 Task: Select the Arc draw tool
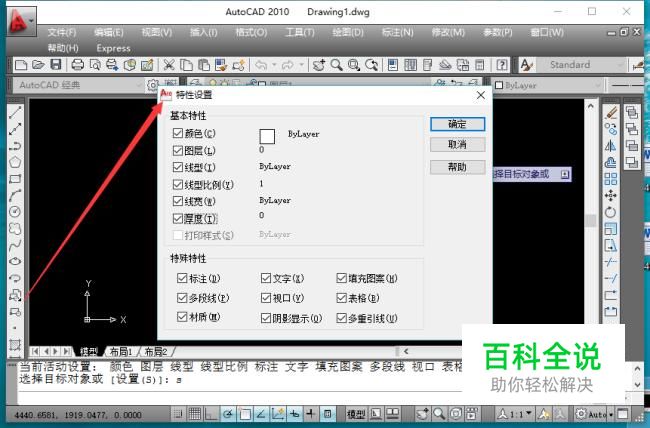point(15,195)
